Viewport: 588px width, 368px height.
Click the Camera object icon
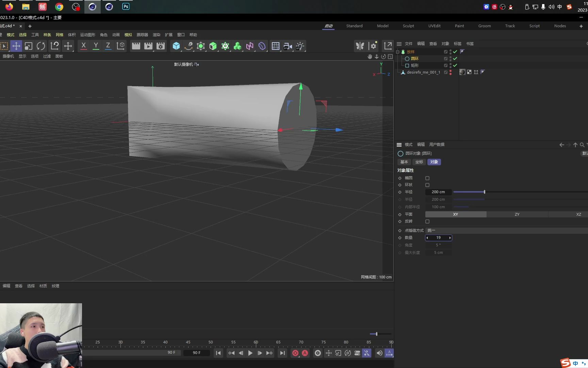point(288,46)
